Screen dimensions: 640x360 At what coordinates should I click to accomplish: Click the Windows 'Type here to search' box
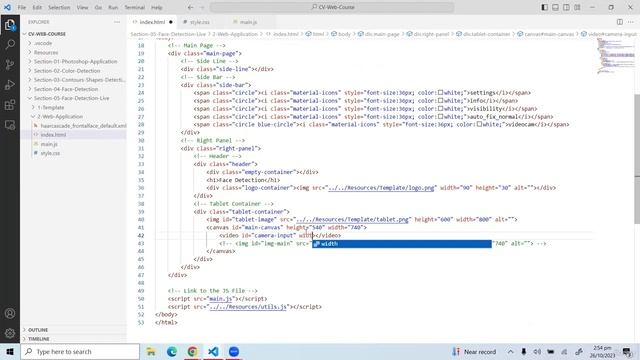tap(80, 351)
